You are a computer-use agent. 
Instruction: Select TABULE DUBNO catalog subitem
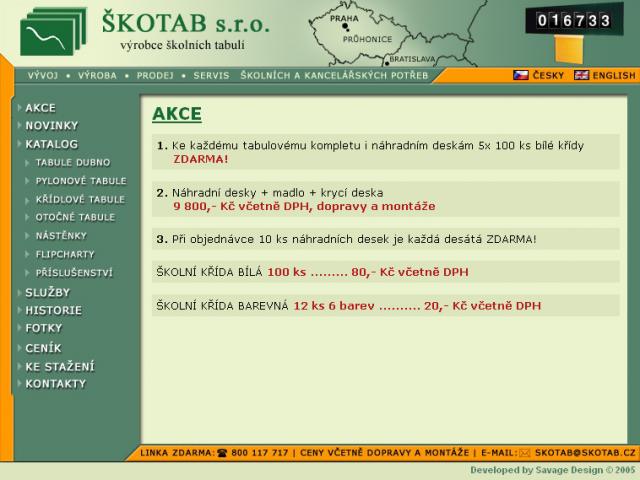tap(73, 162)
